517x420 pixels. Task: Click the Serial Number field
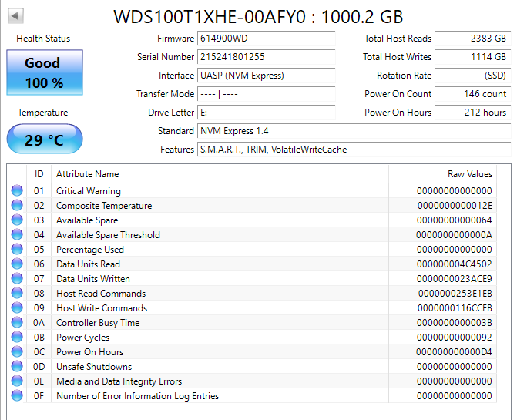click(266, 57)
